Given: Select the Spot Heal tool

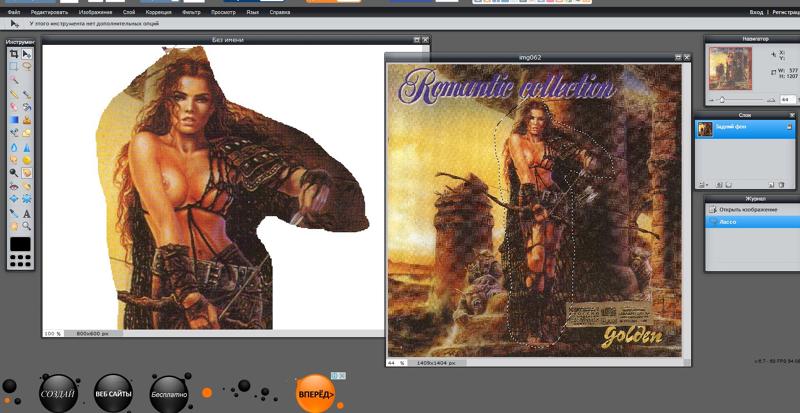Looking at the screenshot, I should click(27, 186).
